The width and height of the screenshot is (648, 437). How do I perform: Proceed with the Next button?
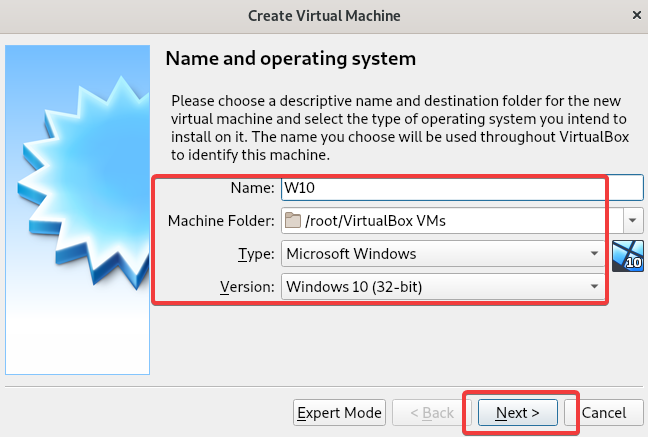pyautogui.click(x=518, y=413)
